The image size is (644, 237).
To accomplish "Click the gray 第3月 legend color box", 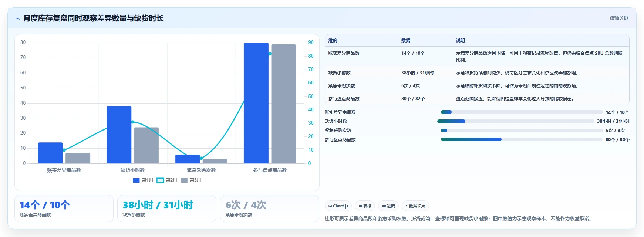I will pyautogui.click(x=184, y=180).
